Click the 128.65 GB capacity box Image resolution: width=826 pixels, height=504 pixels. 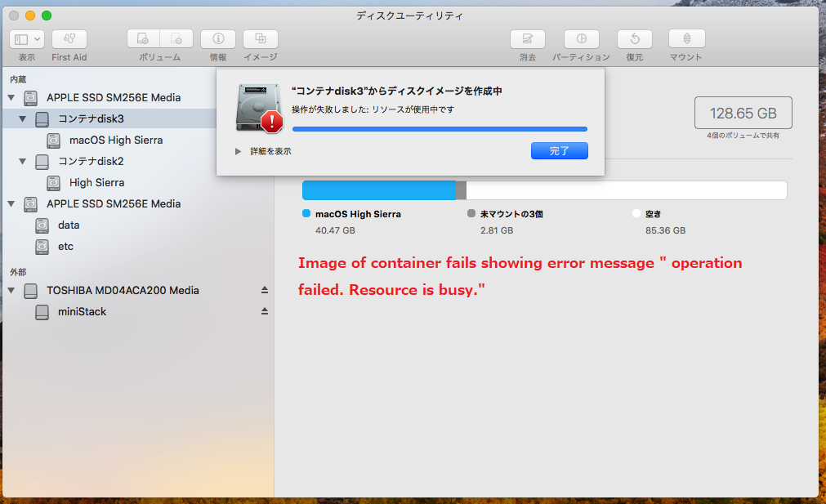(x=743, y=113)
